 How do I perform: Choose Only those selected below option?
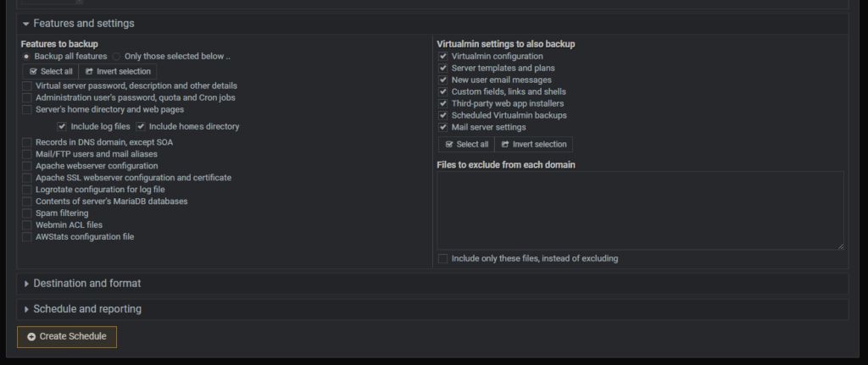click(117, 57)
